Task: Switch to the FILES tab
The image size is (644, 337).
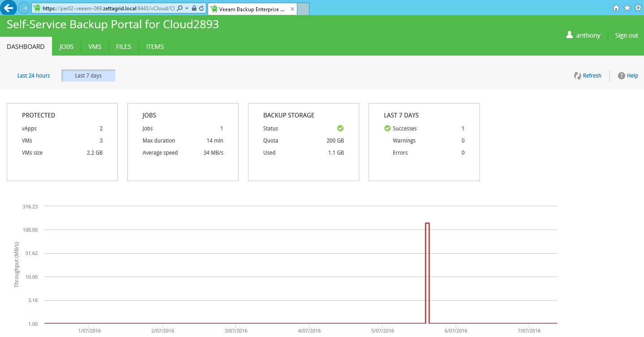Action: pyautogui.click(x=124, y=46)
